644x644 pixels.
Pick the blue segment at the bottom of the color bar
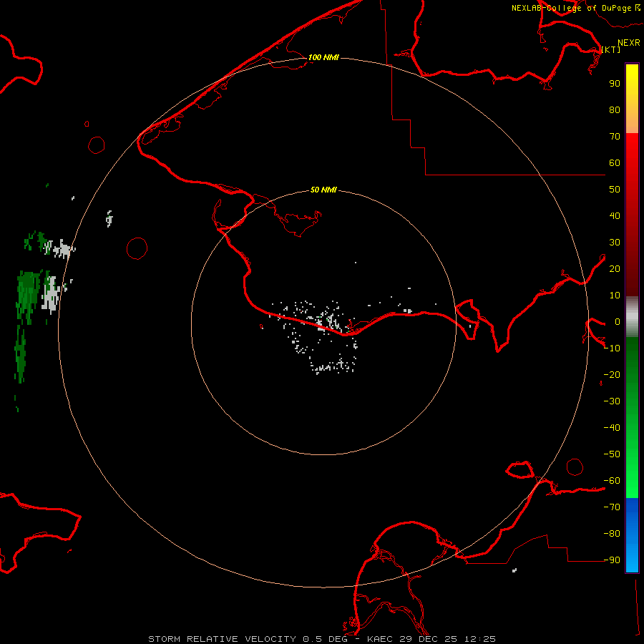(x=632, y=535)
